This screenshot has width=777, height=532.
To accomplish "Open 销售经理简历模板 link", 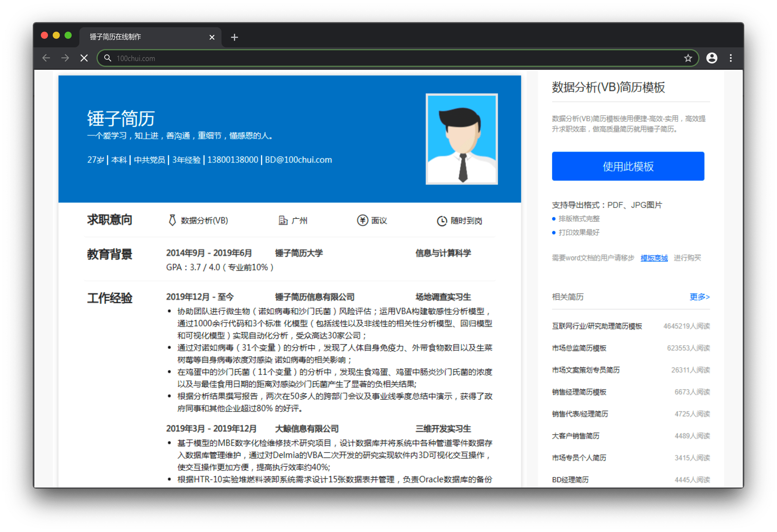I will 579,392.
